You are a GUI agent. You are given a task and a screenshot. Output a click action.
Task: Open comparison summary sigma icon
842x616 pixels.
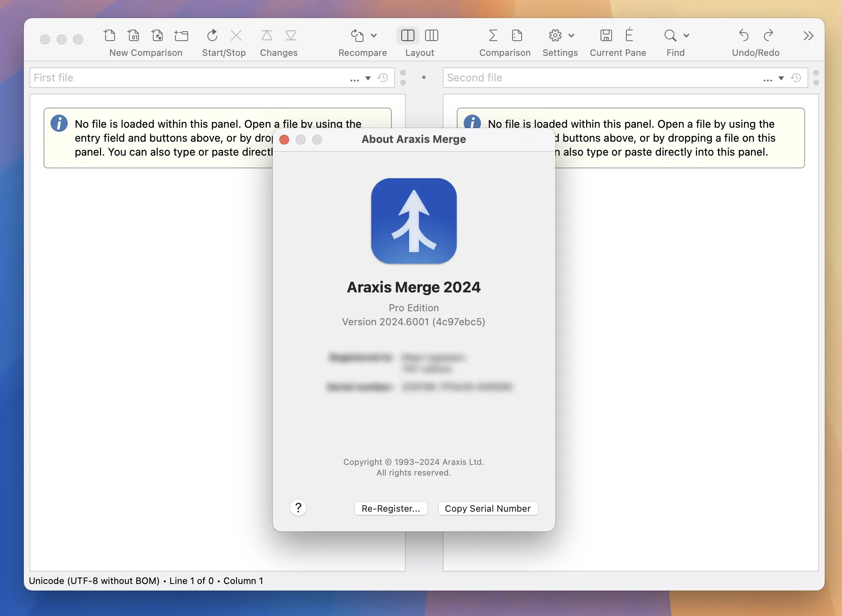click(x=493, y=35)
